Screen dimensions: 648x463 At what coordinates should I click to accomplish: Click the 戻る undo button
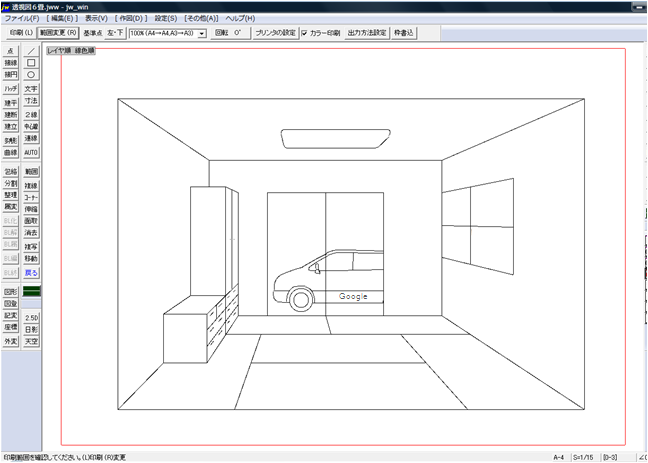32,272
